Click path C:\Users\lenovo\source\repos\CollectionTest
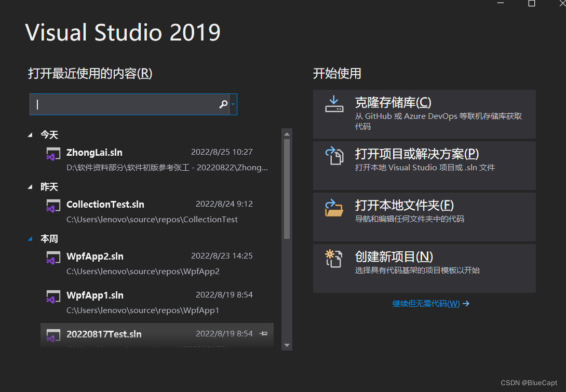Image resolution: width=566 pixels, height=392 pixels. point(152,220)
